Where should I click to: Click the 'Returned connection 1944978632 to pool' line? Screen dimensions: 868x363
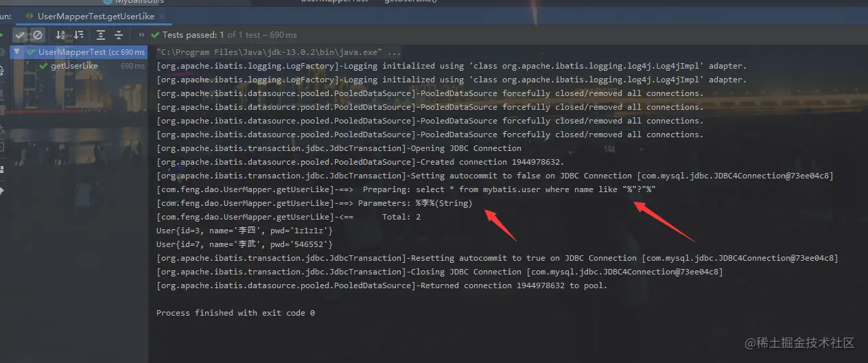(x=382, y=285)
